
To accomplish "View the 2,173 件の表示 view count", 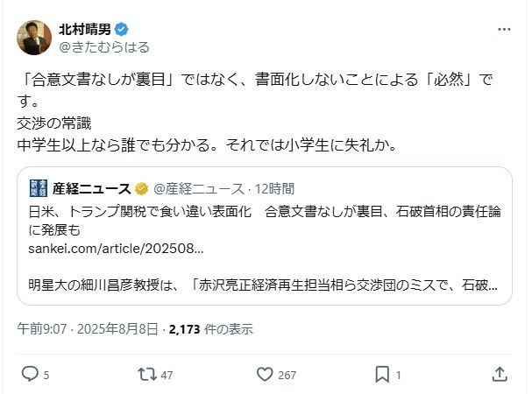I will tap(210, 329).
